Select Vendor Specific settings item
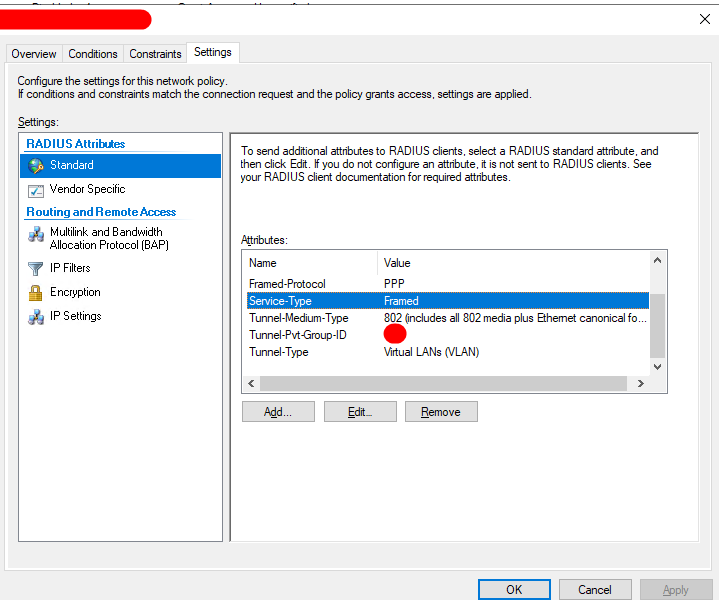 (x=87, y=189)
